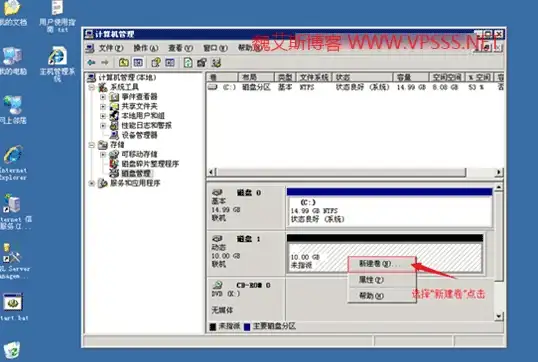Sort by the 布局 column header

256,78
